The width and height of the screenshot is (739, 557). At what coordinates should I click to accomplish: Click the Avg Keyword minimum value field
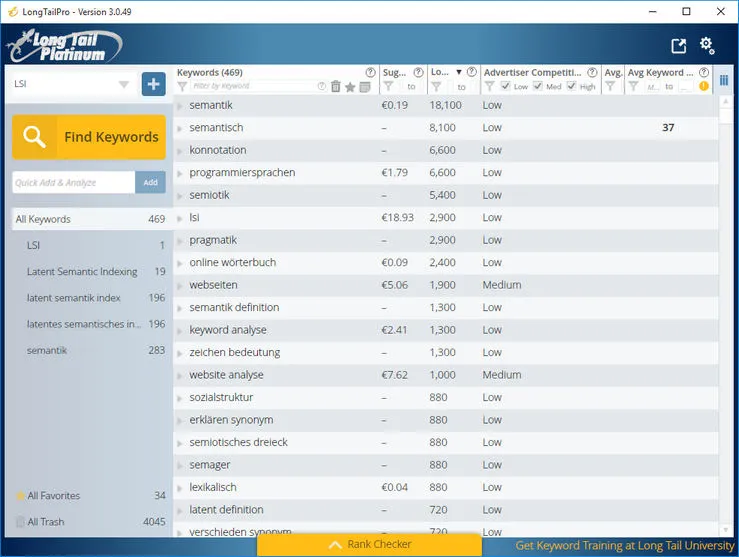tap(652, 87)
